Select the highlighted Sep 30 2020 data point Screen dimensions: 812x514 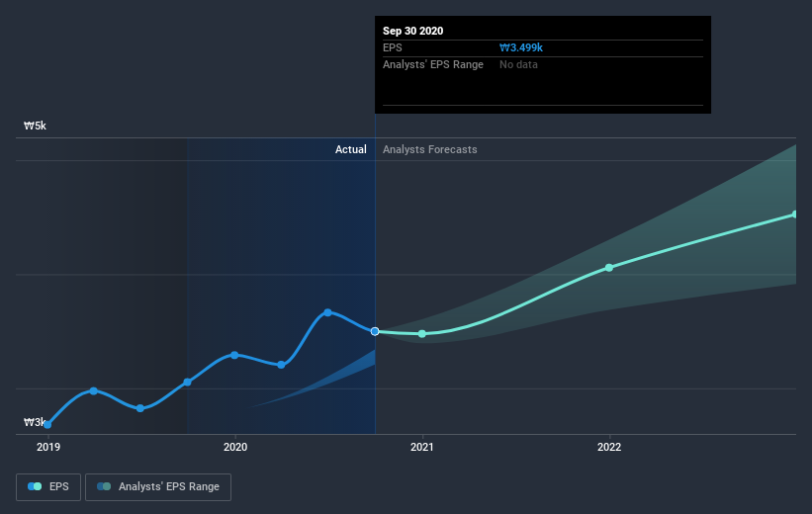coord(375,331)
